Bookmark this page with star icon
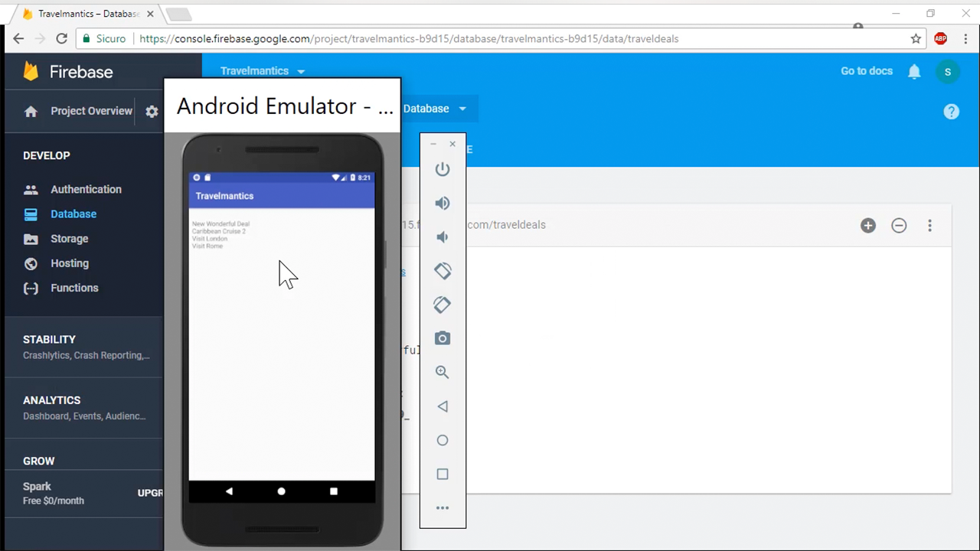This screenshot has height=551, width=980. (916, 38)
